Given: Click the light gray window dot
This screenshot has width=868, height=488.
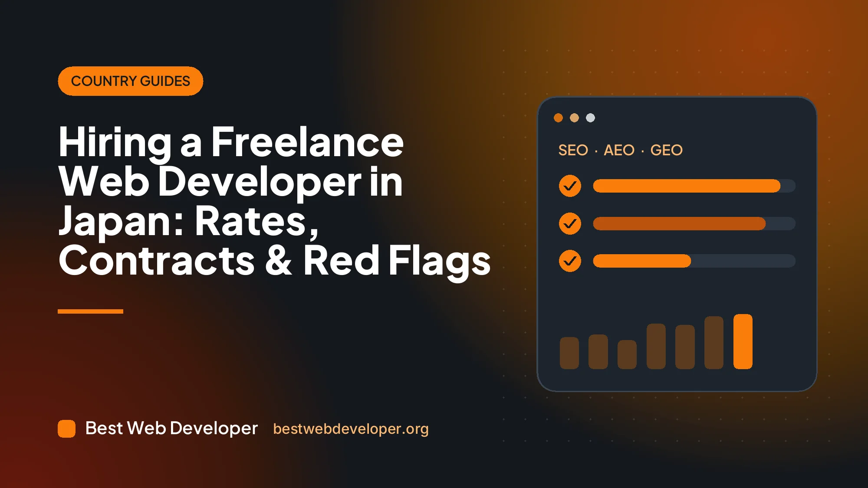Looking at the screenshot, I should (x=590, y=118).
